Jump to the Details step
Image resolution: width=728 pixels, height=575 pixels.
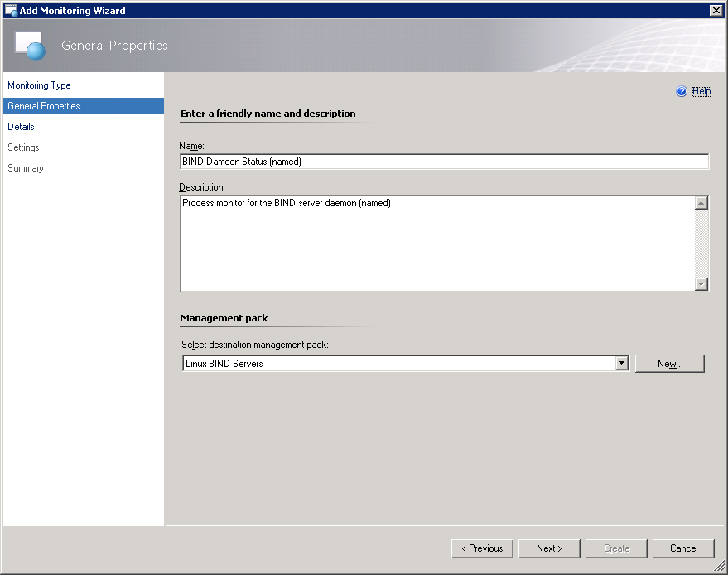(x=21, y=127)
